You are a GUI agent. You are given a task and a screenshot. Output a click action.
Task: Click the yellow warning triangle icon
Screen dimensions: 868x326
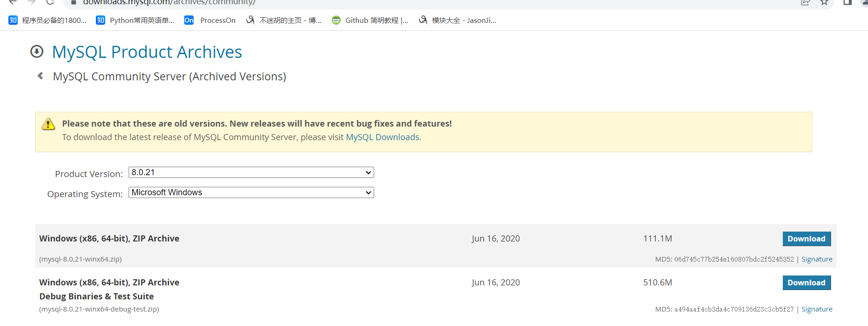click(x=48, y=124)
